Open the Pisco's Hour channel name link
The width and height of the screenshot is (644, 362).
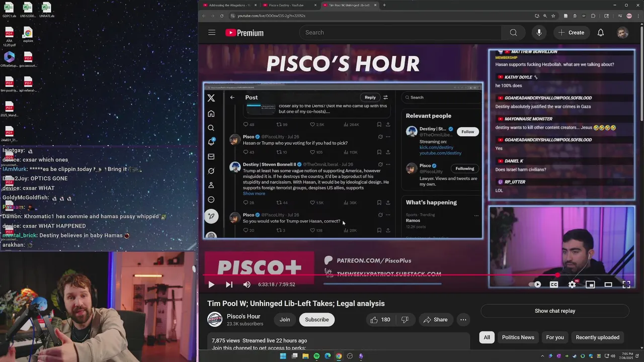[244, 316]
